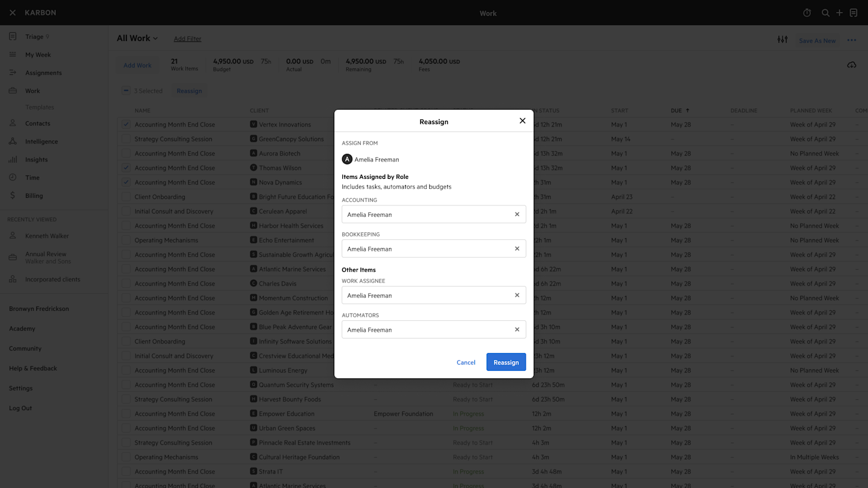Sort by the Planned Week column header
This screenshot has width=868, height=488.
coord(811,110)
